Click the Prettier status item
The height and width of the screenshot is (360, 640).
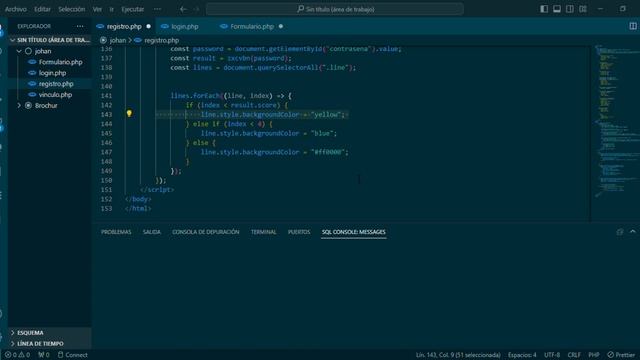tap(621, 355)
